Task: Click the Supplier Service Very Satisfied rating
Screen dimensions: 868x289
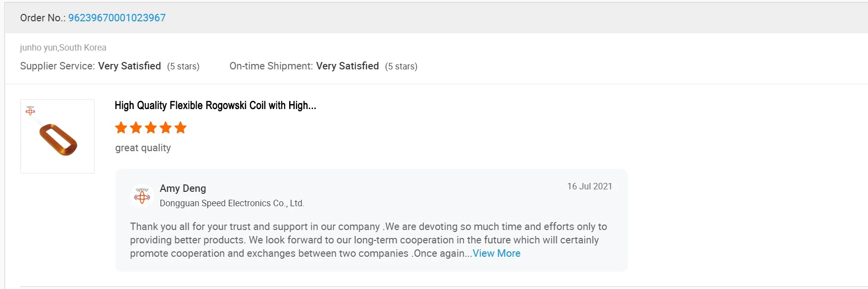Action: [129, 66]
